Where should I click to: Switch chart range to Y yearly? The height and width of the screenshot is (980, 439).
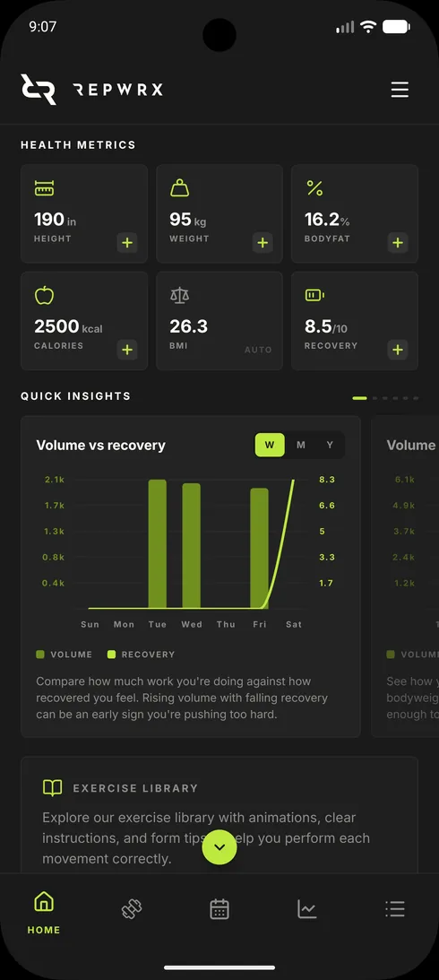point(330,445)
